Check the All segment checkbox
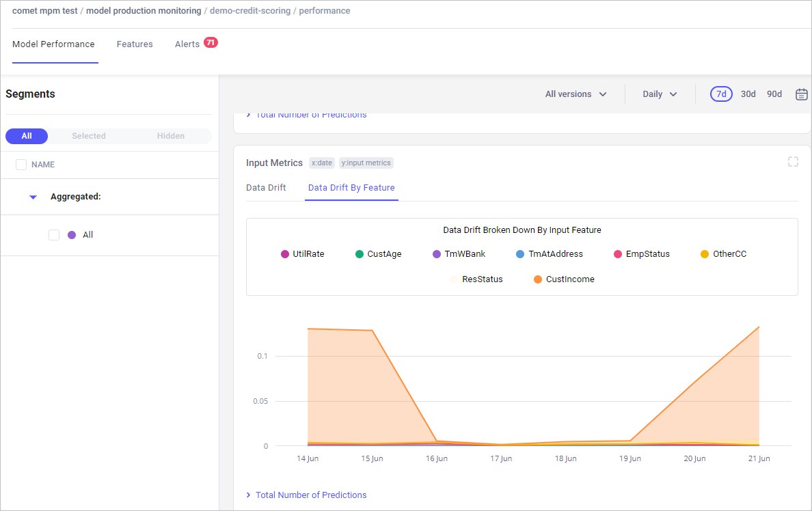Viewport: 812px width, 511px height. coord(54,235)
